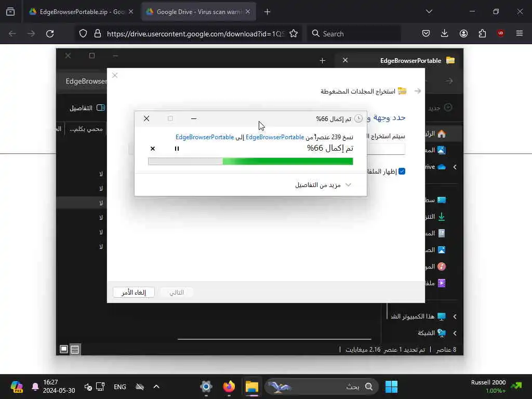Open the extensions puzzle icon
The width and height of the screenshot is (532, 399).
482,34
